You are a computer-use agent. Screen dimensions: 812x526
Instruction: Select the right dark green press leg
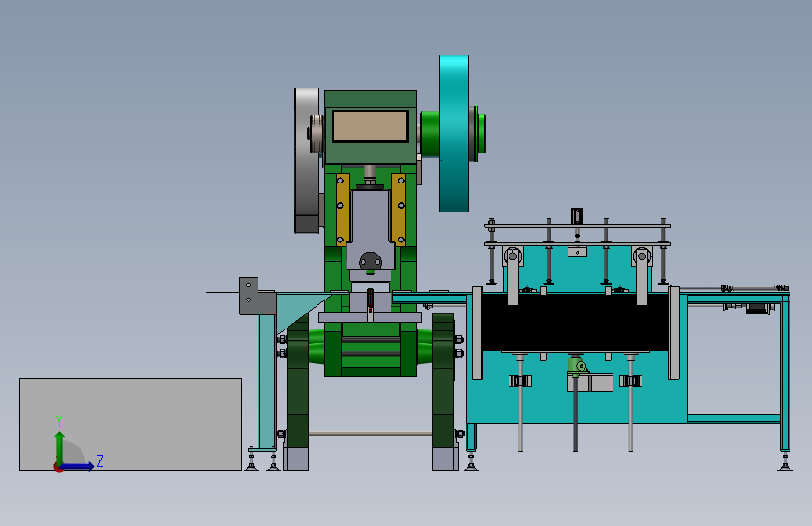443,381
